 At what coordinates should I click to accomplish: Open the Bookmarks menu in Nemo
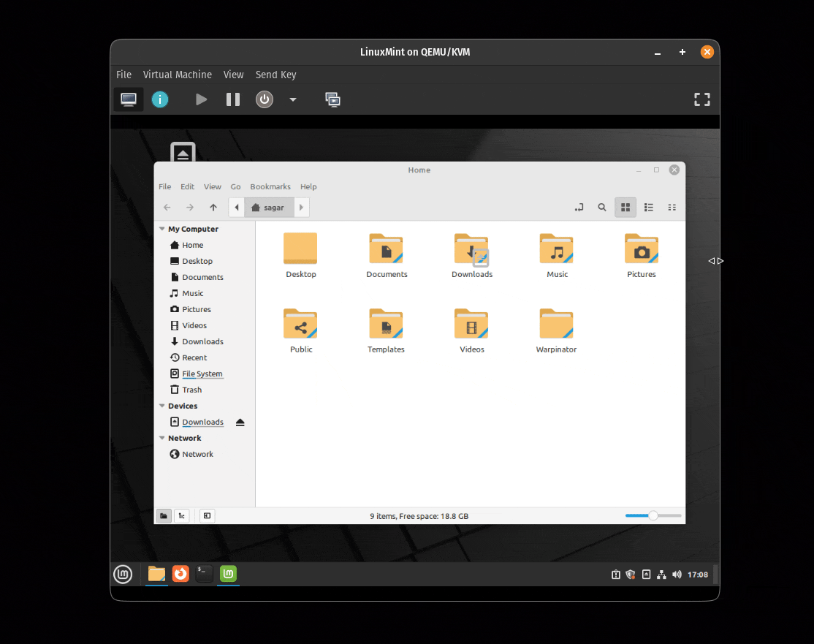[270, 186]
